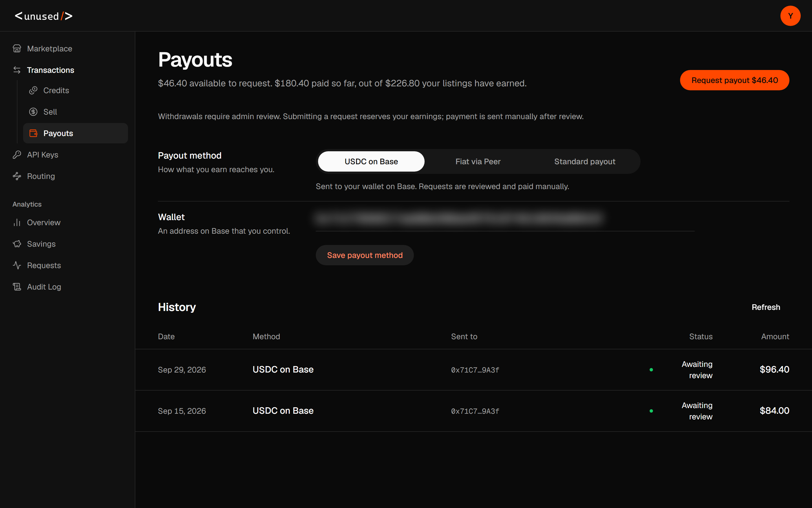Open the Y user avatar menu

[x=790, y=16]
